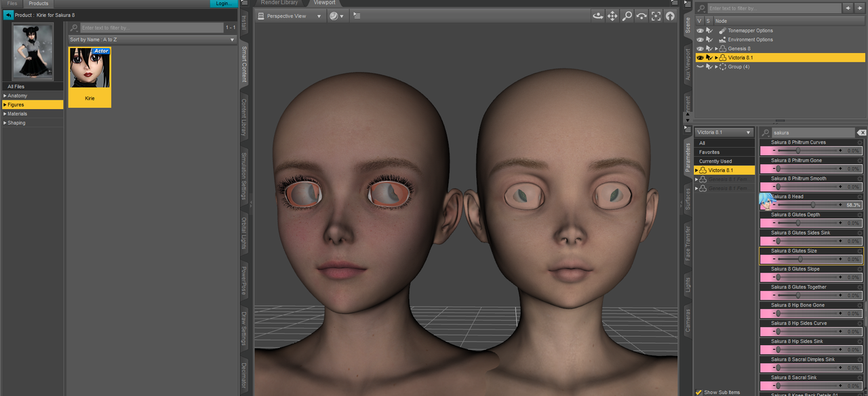
Task: Click the Sakura 8 Glutes Size slider handle
Action: (x=800, y=259)
